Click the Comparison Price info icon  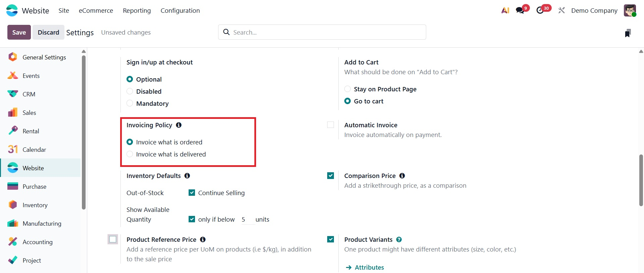point(402,176)
